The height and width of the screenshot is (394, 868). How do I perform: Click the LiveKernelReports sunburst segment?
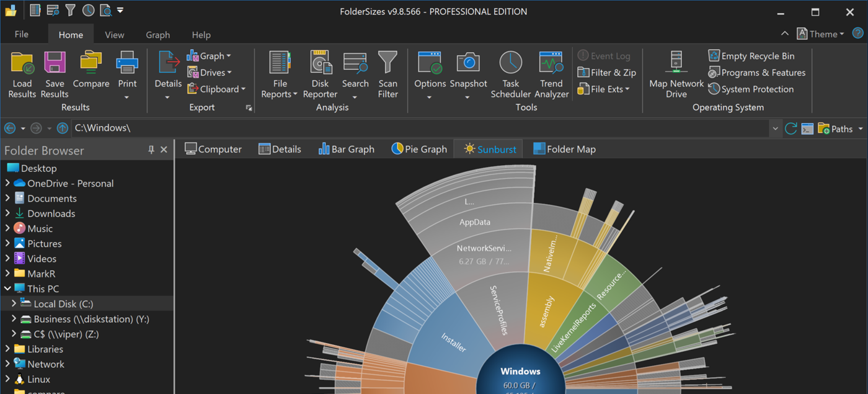(x=573, y=328)
